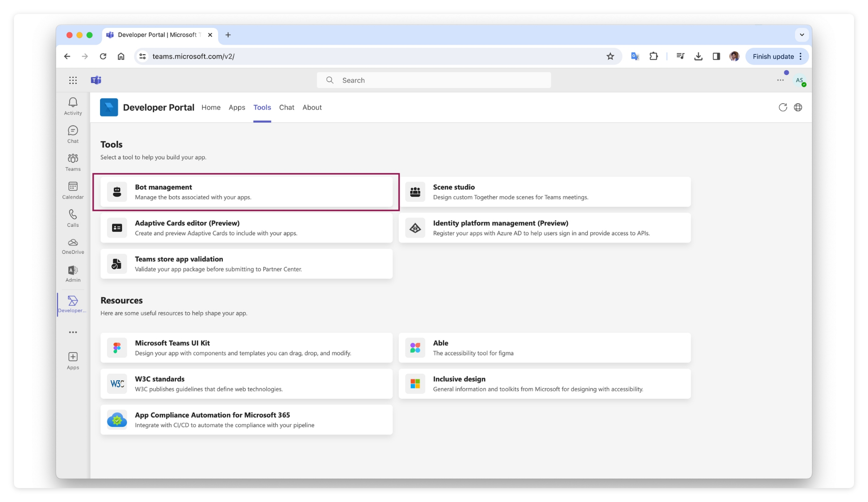Viewport: 868px width, 502px height.
Task: Click the globe language icon
Action: [798, 107]
